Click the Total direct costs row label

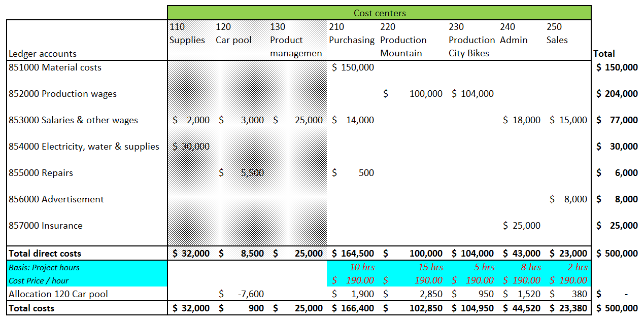point(45,254)
